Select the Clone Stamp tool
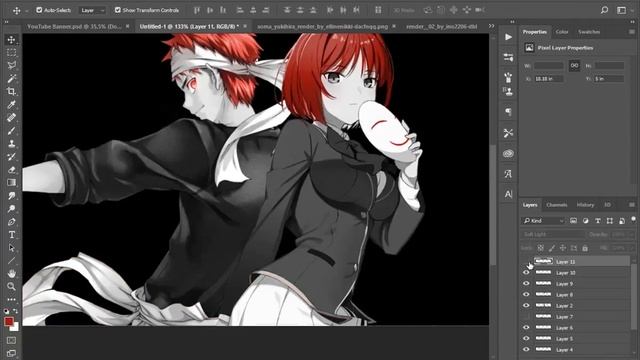 pos(11,144)
